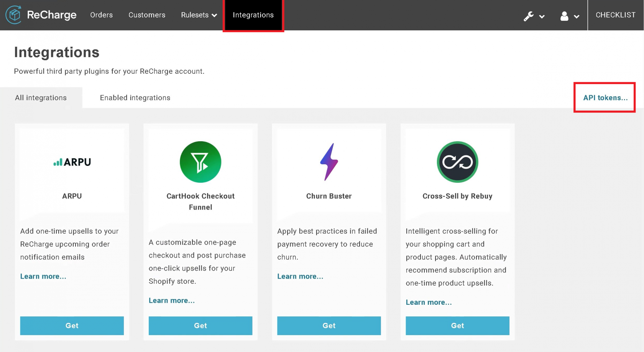644x352 pixels.
Task: Follow Learn more link for ARPU
Action: (x=43, y=276)
